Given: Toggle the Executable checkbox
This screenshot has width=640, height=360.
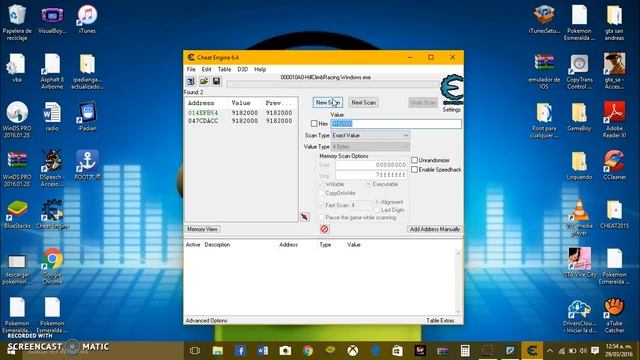Looking at the screenshot, I should [x=368, y=184].
